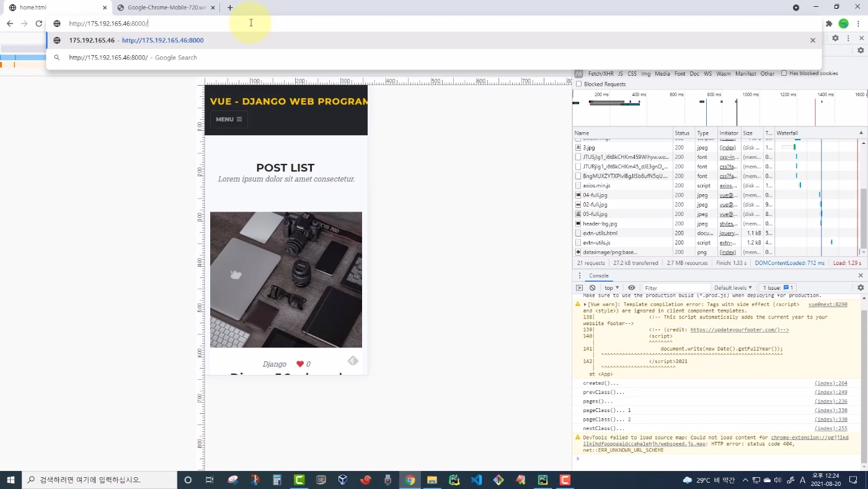Image resolution: width=868 pixels, height=489 pixels.
Task: Filter network requests by Fetch/XHR
Action: 600,73
